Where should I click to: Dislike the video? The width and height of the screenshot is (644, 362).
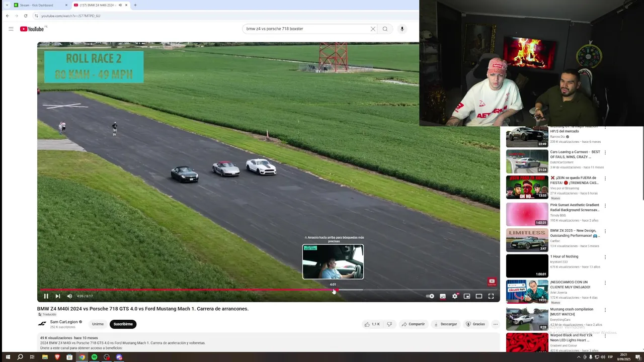[389, 324]
